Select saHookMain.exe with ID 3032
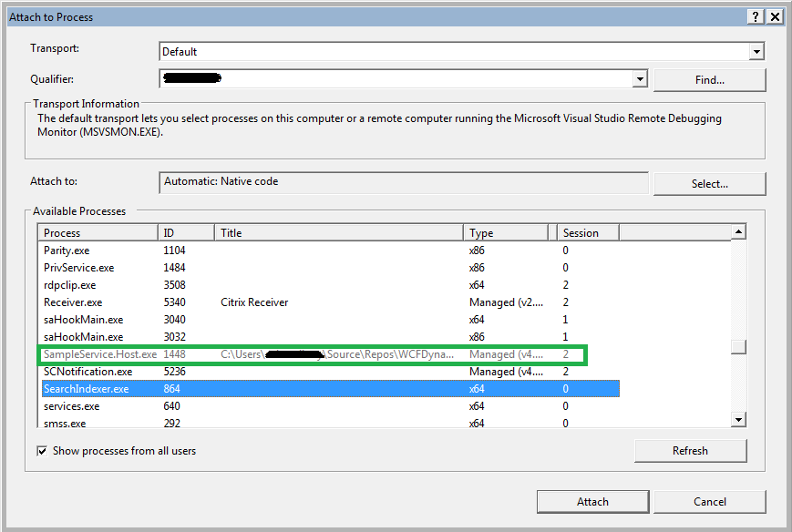The height and width of the screenshot is (532, 792). [x=329, y=337]
